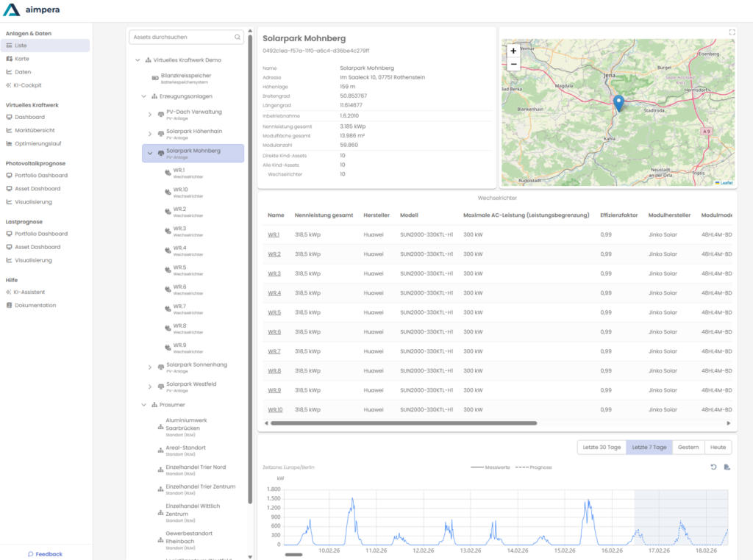This screenshot has height=560, width=753.
Task: Reset the chart zoom with refresh icon
Action: pyautogui.click(x=713, y=467)
